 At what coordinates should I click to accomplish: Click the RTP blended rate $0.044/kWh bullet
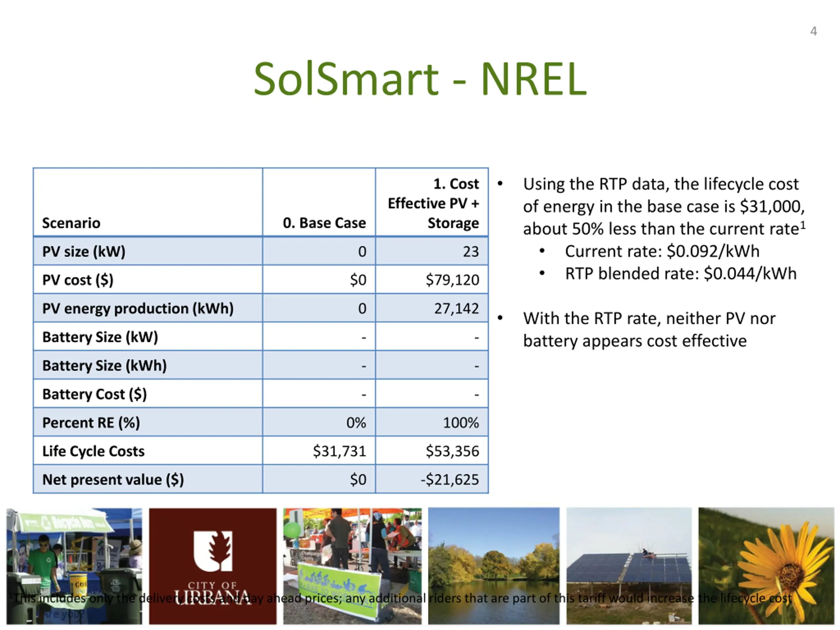pos(681,274)
